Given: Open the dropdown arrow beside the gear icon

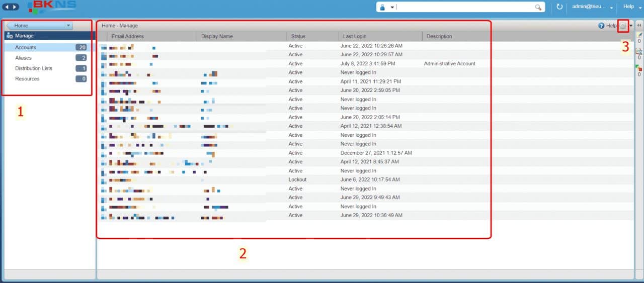Looking at the screenshot, I should coord(631,26).
